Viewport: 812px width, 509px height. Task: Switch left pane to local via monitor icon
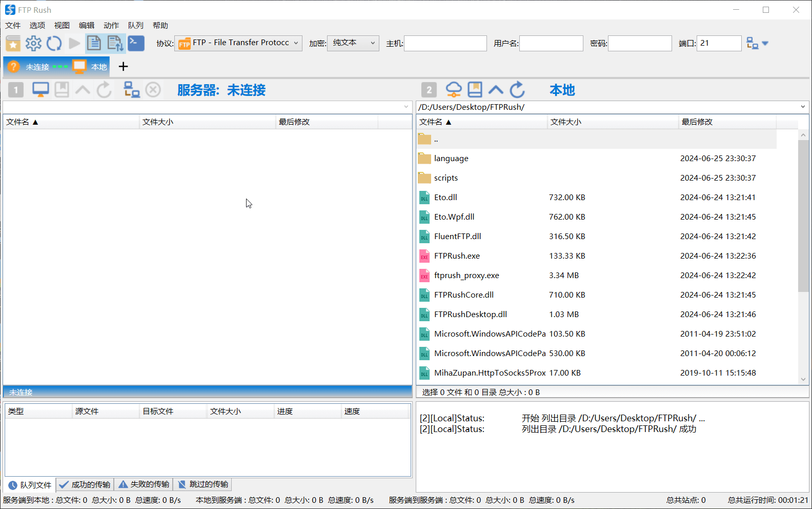(40, 90)
